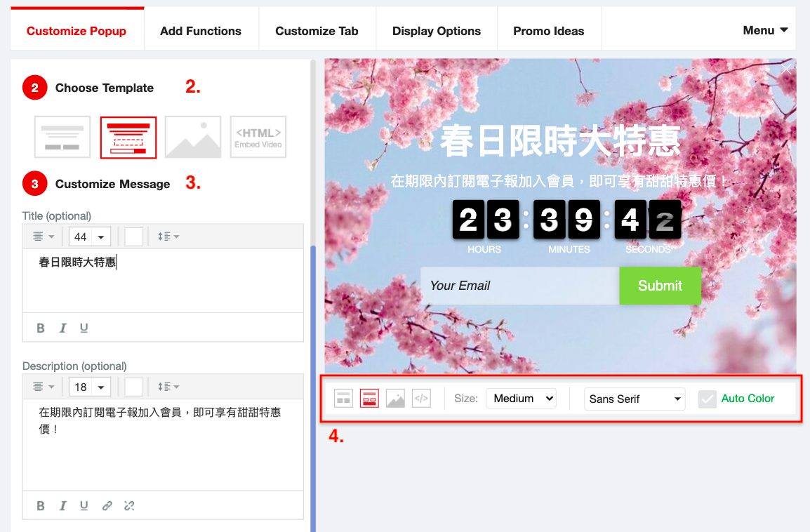Choose form layout icon in bottom toolbar

point(369,399)
